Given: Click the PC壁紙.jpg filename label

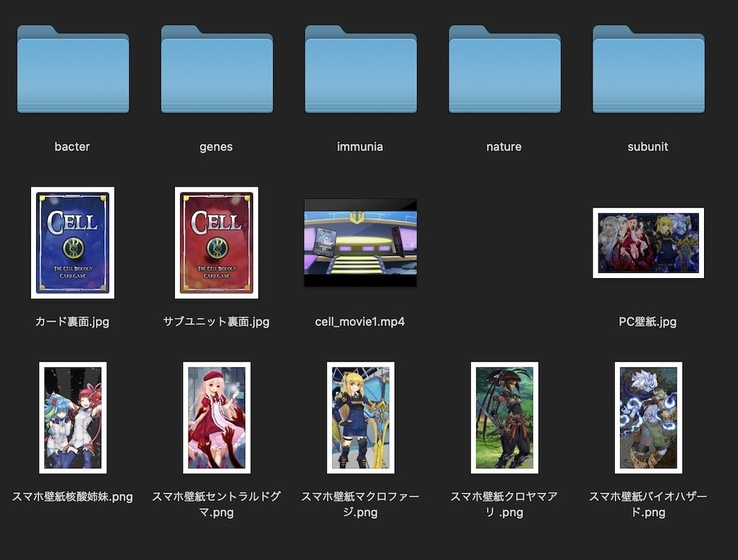Looking at the screenshot, I should click(648, 322).
